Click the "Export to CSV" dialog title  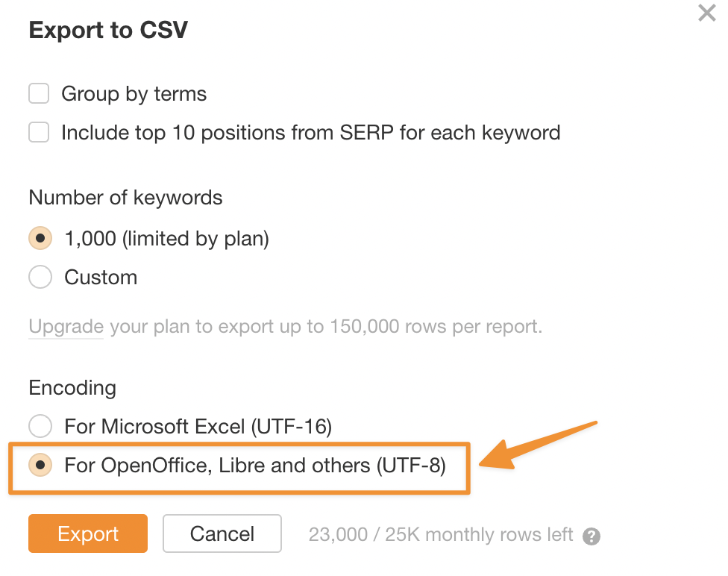(x=108, y=30)
